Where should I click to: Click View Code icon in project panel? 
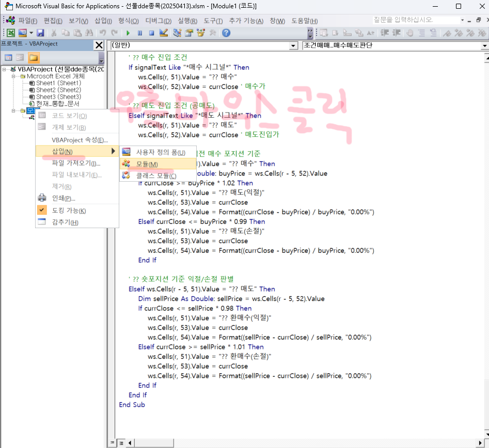pos(8,57)
